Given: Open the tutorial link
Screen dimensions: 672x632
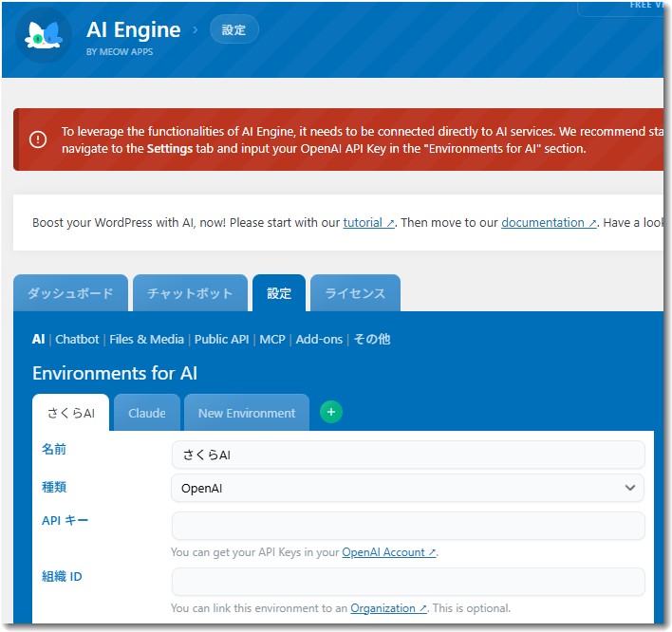Looking at the screenshot, I should coord(368,223).
